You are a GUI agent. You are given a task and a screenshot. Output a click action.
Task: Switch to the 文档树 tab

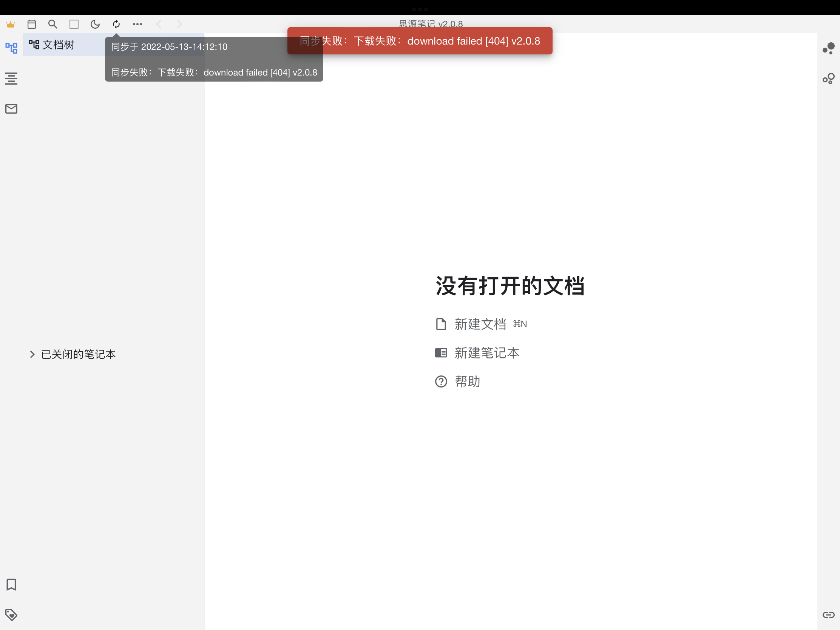coord(59,45)
